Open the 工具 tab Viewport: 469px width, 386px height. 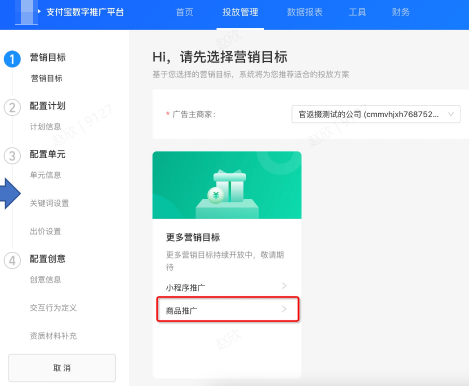pyautogui.click(x=357, y=12)
